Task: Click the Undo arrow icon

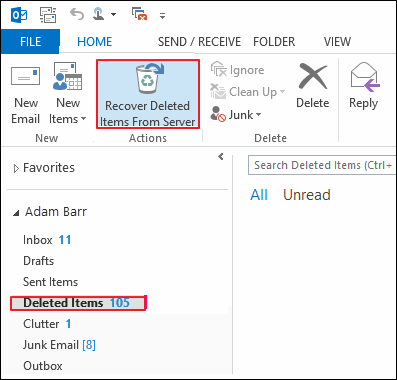Action: click(x=77, y=14)
